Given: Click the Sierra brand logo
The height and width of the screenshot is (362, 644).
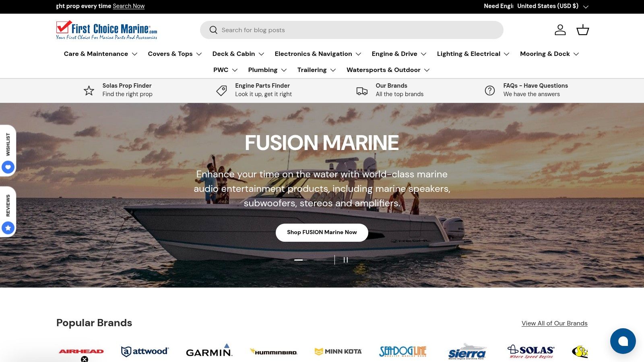Looking at the screenshot, I should point(467,351).
